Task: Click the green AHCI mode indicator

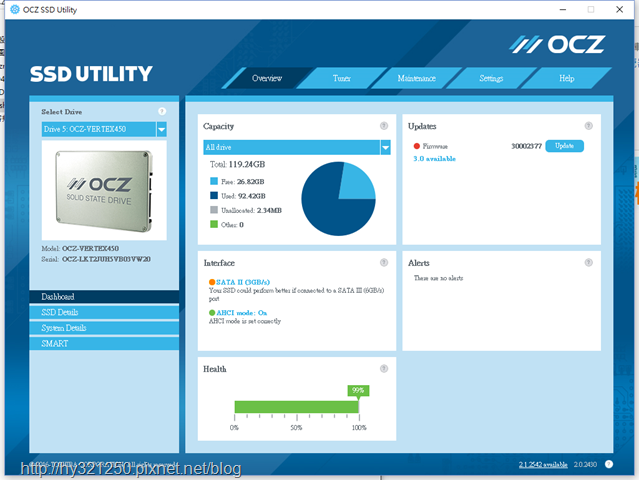Action: (x=212, y=313)
